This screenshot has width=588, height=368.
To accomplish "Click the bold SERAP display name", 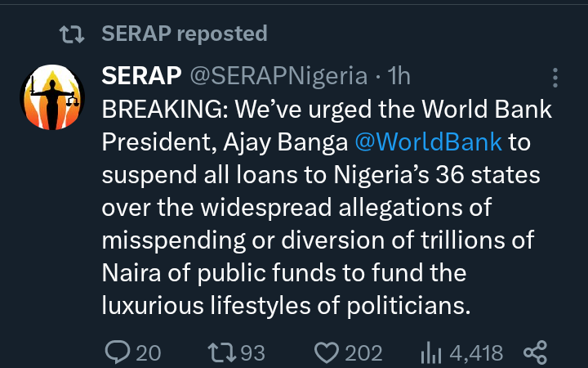I will click(x=141, y=75).
